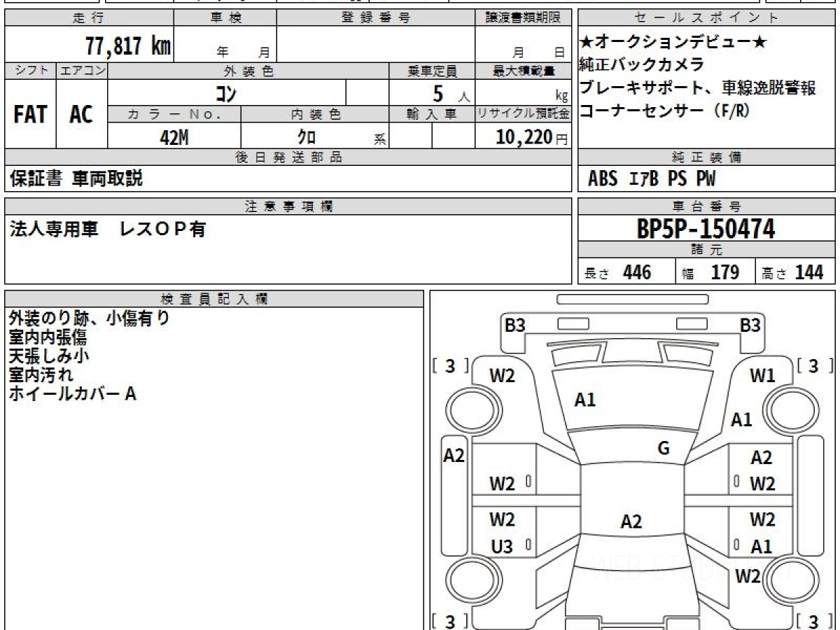This screenshot has width=840, height=630.
Task: Click the 譲渡書類期限 header cell
Action: 523,18
